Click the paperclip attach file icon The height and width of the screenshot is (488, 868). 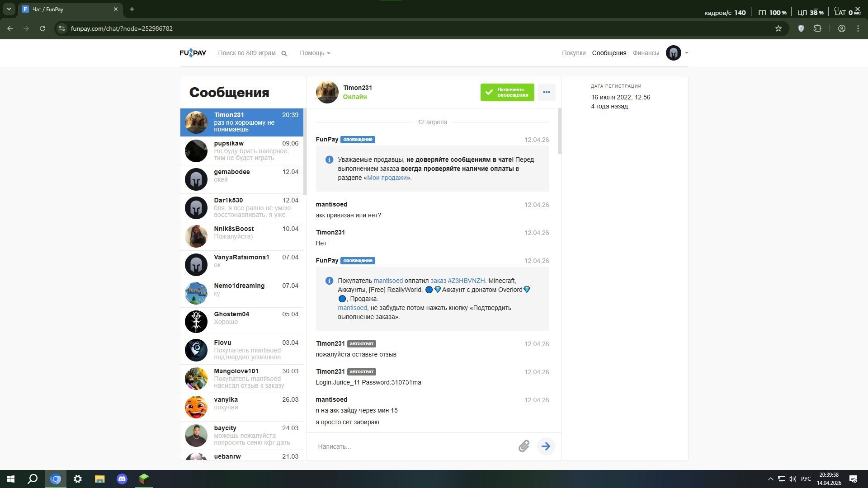524,446
